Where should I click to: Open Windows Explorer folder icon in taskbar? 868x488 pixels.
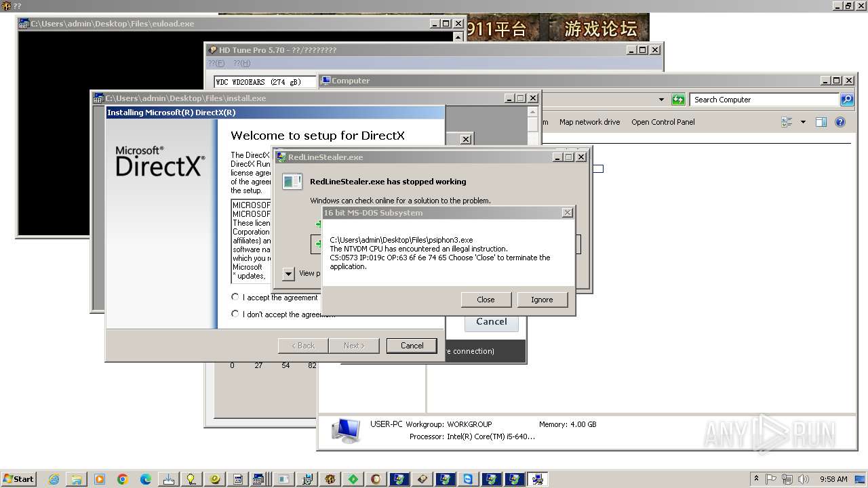(77, 479)
